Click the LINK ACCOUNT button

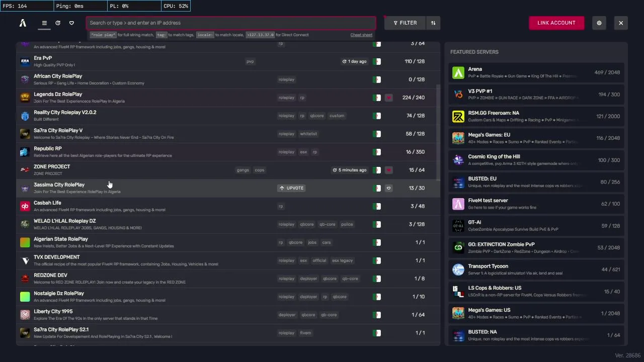point(556,23)
